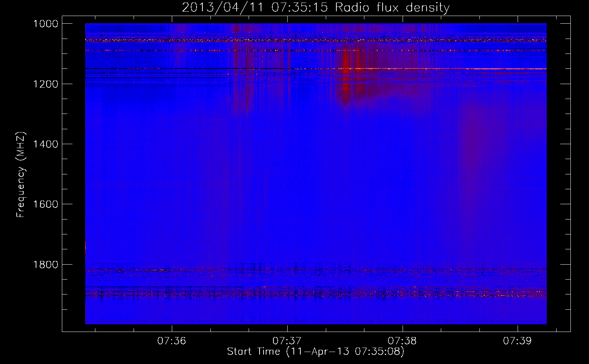Click the 1400 frequency tick label

click(46, 144)
